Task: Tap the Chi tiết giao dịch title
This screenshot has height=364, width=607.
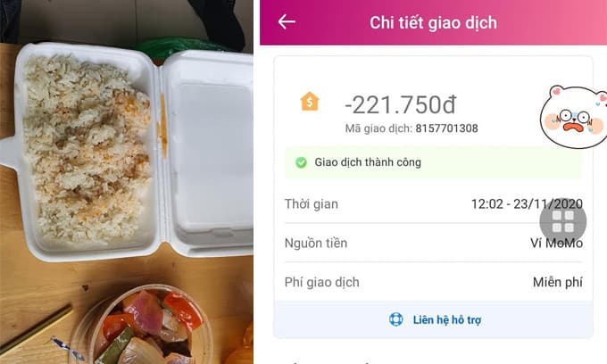Action: [x=433, y=23]
